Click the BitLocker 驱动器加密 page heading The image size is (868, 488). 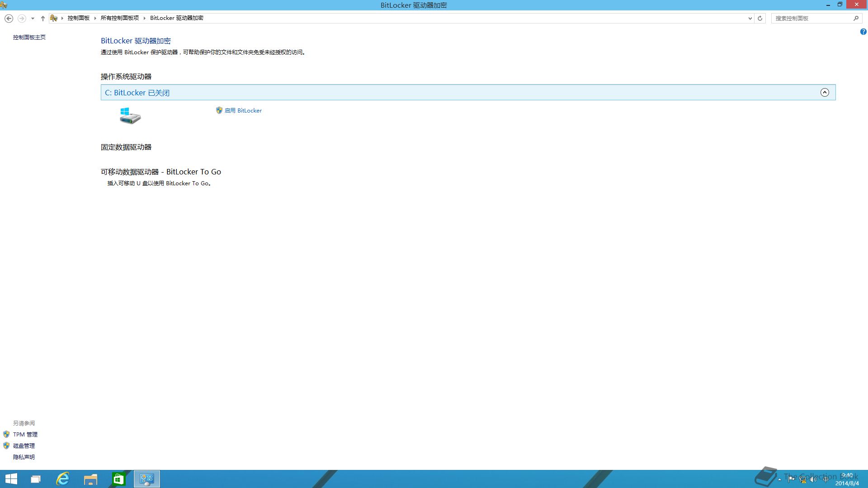pyautogui.click(x=136, y=41)
